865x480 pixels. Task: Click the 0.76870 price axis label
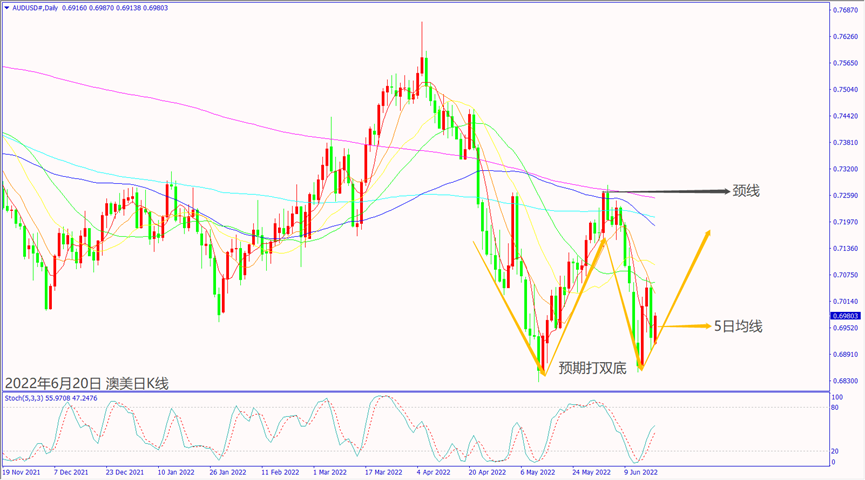[846, 10]
